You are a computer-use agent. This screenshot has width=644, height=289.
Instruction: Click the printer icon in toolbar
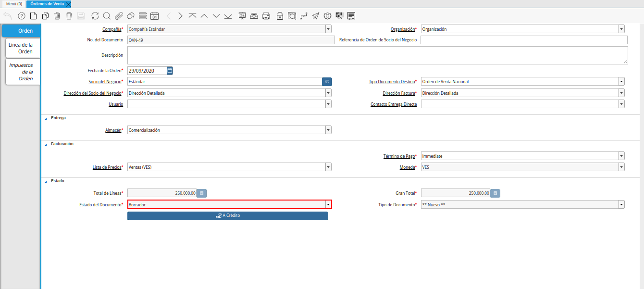tap(266, 16)
